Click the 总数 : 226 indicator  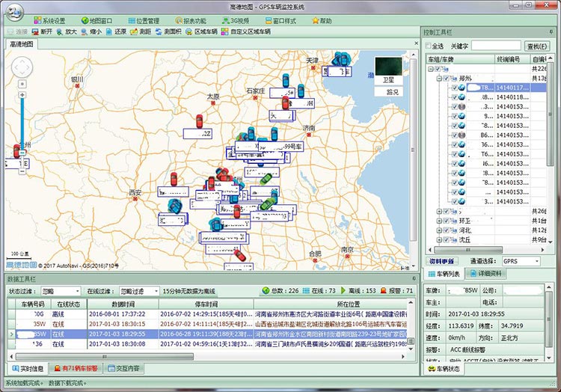(280, 291)
